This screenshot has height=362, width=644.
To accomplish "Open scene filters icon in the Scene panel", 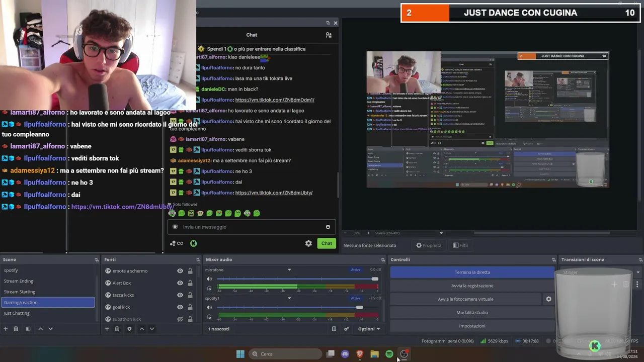I will [x=28, y=329].
